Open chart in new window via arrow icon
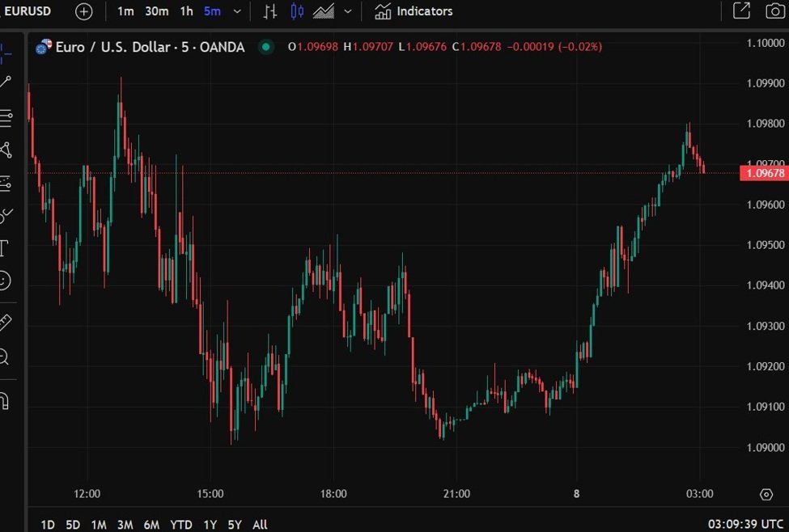Screen dimensions: 789x532 click(x=740, y=11)
